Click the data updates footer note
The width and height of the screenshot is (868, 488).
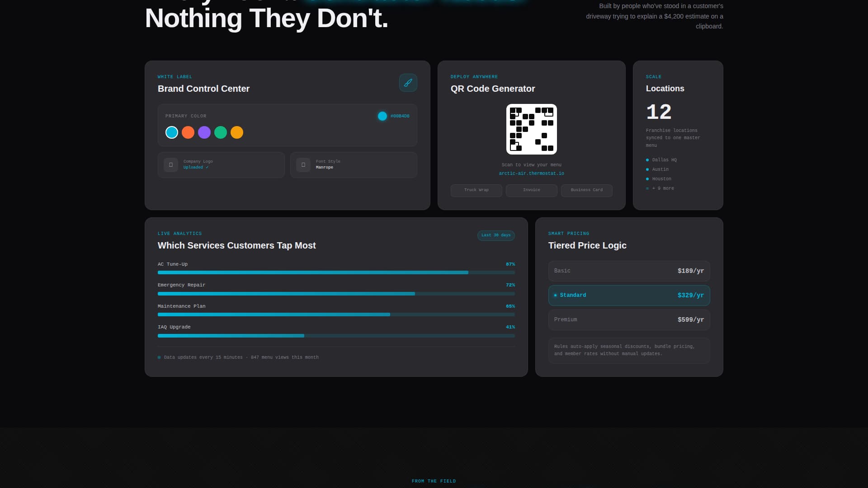point(238,357)
